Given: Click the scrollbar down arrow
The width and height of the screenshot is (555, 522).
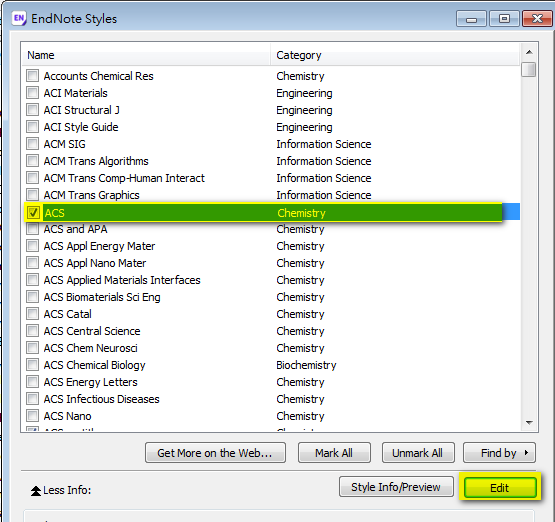Looking at the screenshot, I should (529, 423).
